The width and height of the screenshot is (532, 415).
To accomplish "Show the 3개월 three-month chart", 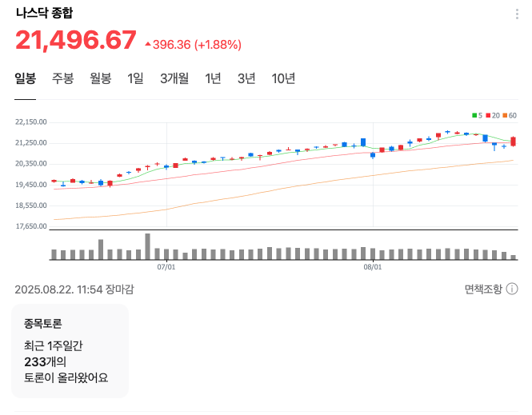I will click(174, 78).
